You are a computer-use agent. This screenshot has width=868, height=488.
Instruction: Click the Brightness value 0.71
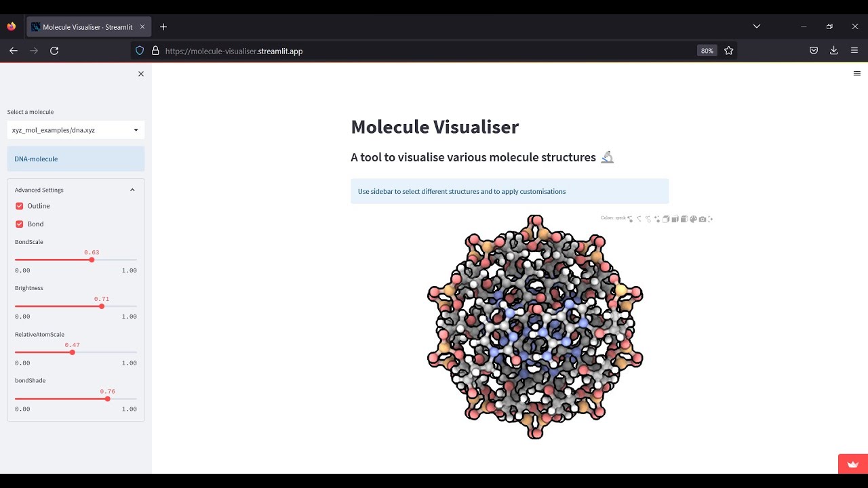pos(102,299)
